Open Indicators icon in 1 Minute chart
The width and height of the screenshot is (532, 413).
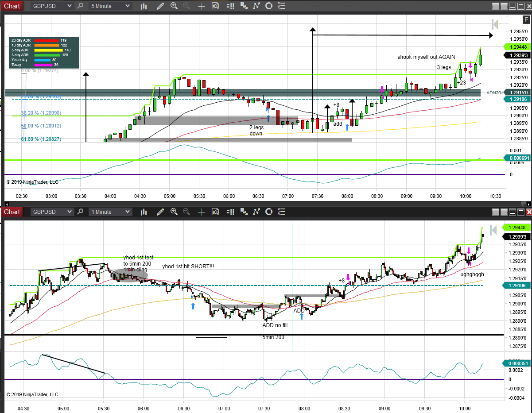[256, 212]
